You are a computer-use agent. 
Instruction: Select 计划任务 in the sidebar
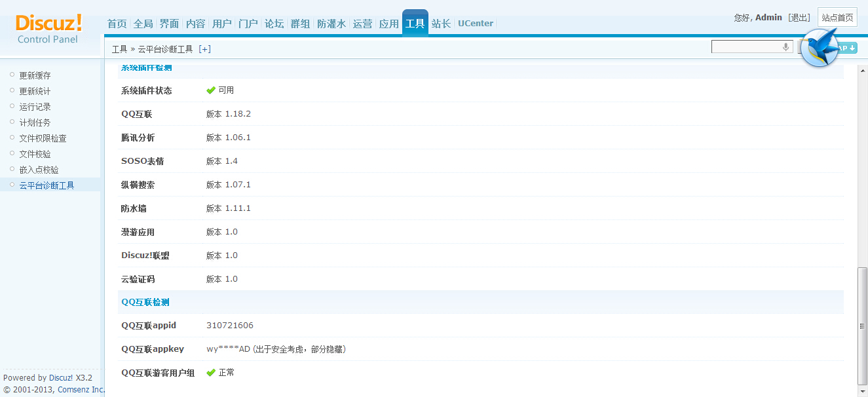[35, 123]
